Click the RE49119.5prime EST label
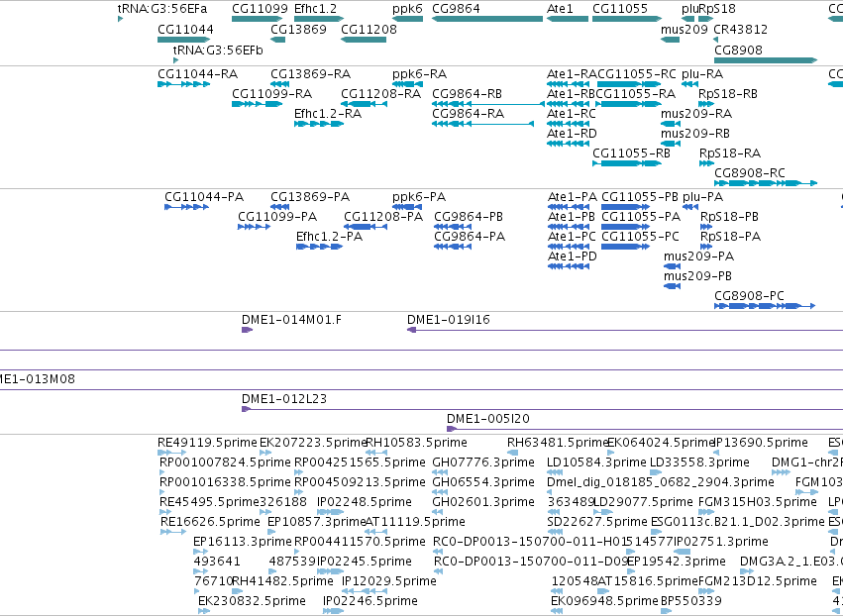The width and height of the screenshot is (843, 616). pyautogui.click(x=207, y=443)
